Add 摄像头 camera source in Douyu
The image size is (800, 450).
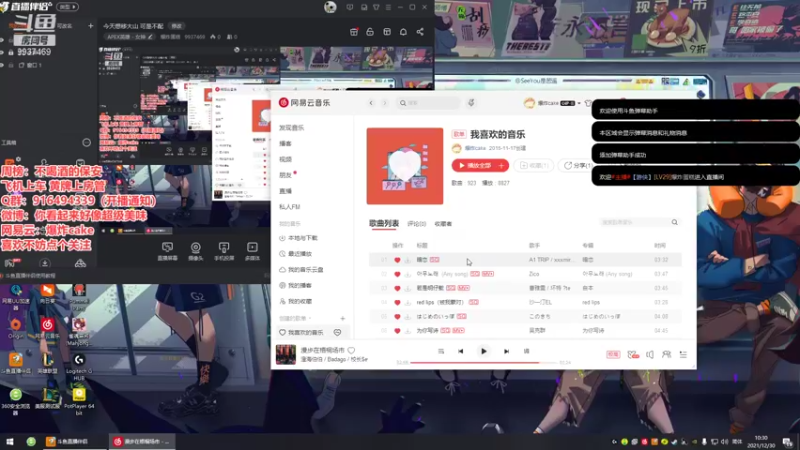coord(195,251)
